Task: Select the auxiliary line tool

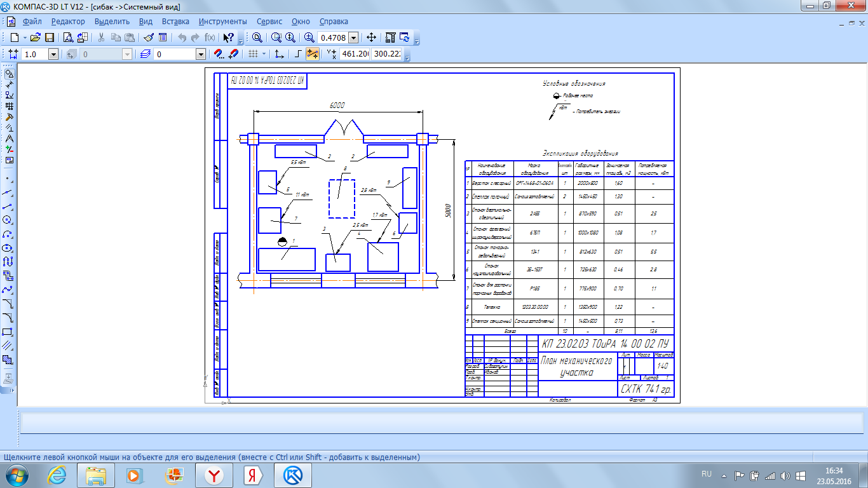Action: [x=8, y=192]
